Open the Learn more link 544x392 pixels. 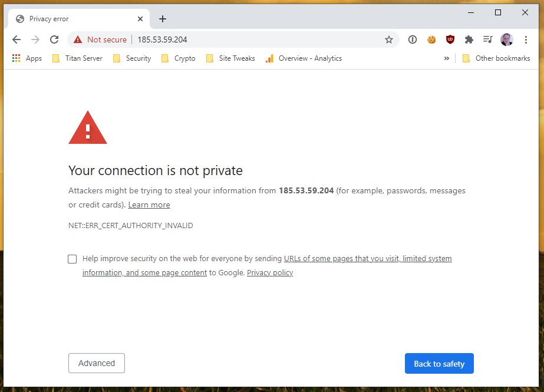[149, 205]
